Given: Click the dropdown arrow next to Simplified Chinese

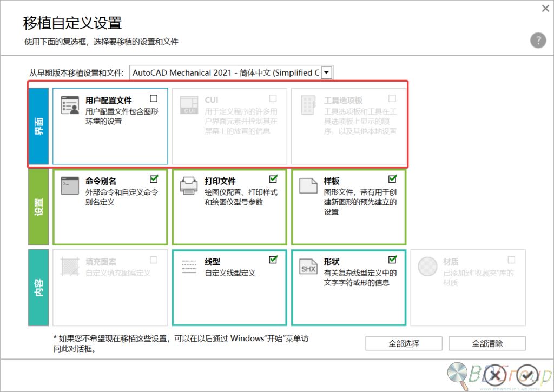Looking at the screenshot, I should click(326, 72).
